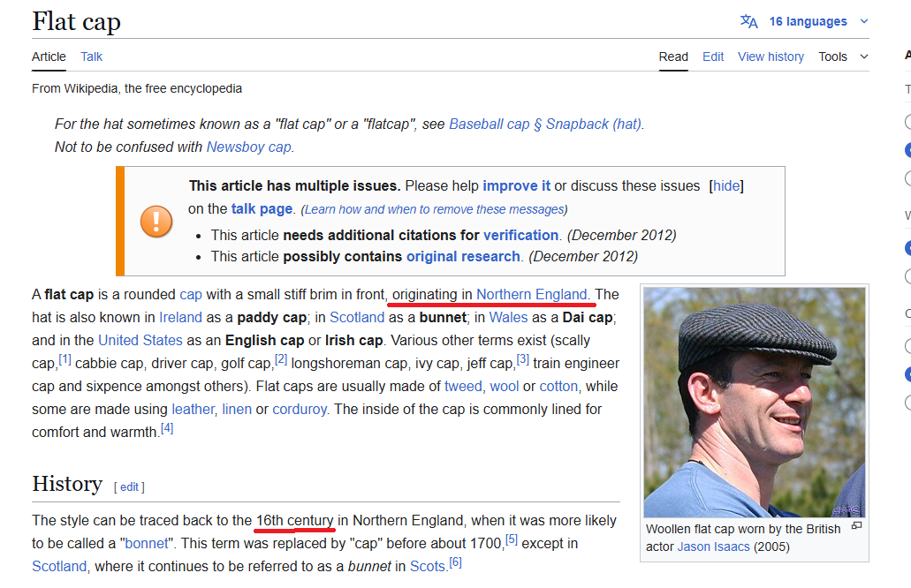Hide the multiple issues notice
Image resolution: width=911 pixels, height=588 pixels.
(x=726, y=185)
